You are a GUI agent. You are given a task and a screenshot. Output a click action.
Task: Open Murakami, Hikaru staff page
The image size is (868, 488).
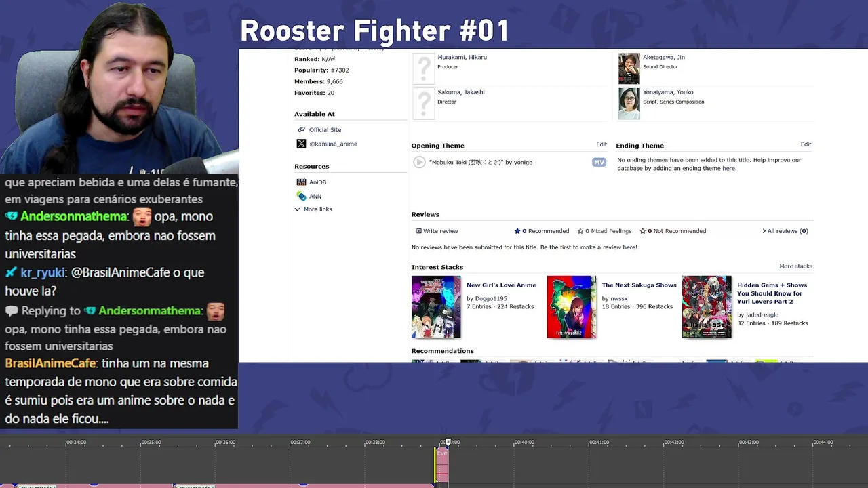[x=462, y=58]
